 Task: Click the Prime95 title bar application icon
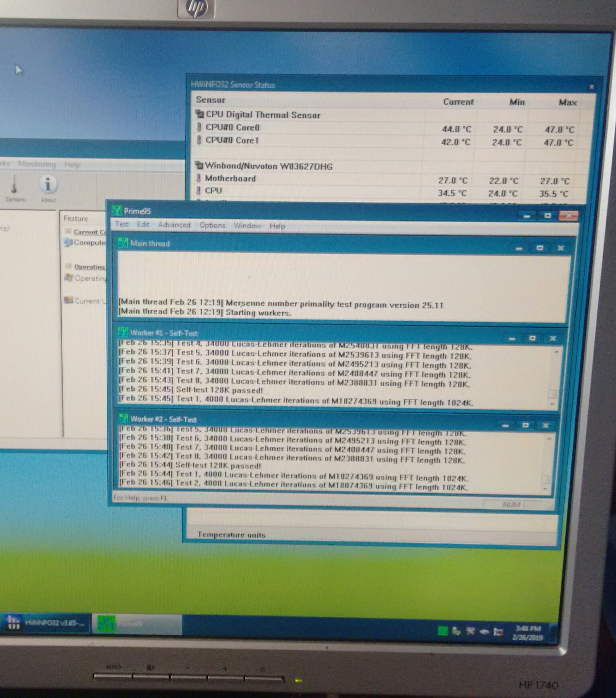point(117,210)
